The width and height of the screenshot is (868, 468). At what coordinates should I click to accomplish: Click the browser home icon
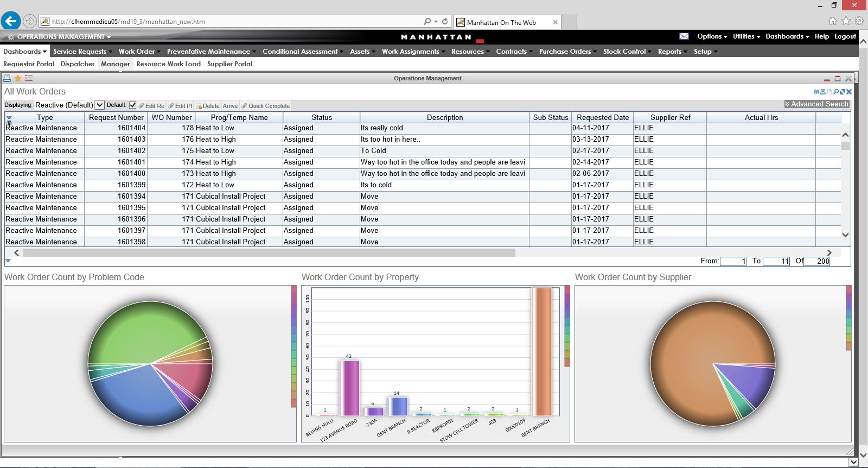(x=833, y=21)
